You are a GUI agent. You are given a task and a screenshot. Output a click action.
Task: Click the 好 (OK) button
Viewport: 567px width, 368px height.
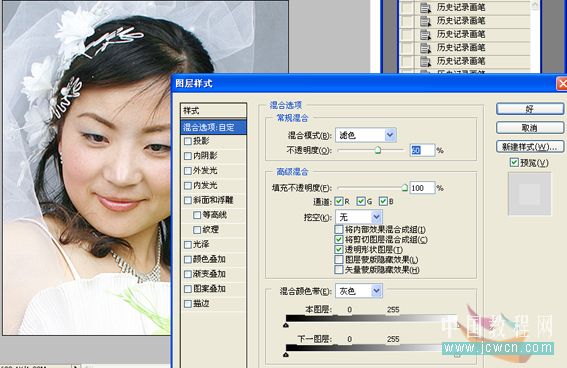coord(530,108)
